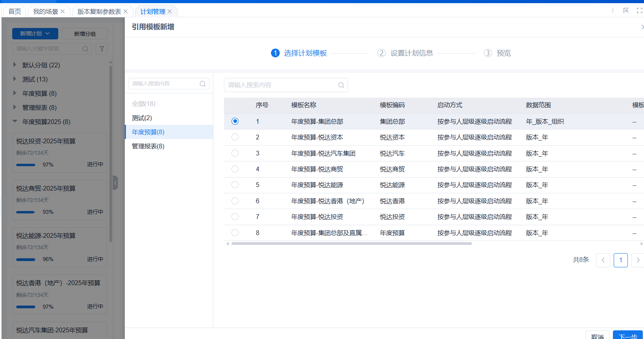This screenshot has width=644, height=339.
Task: Choose the 年度预算-悦达投资 template radio
Action: [235, 217]
